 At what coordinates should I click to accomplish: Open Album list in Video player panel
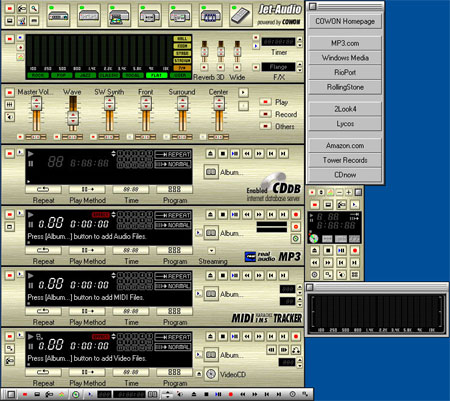tap(211, 355)
